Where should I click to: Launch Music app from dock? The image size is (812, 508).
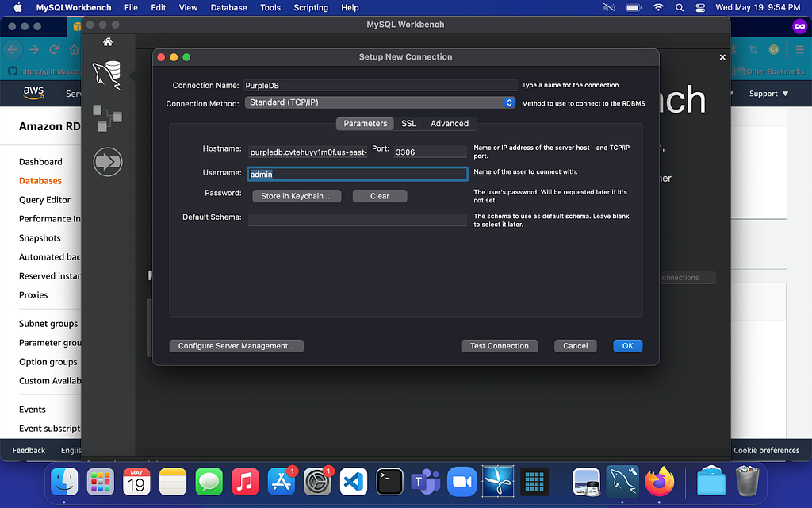point(245,482)
